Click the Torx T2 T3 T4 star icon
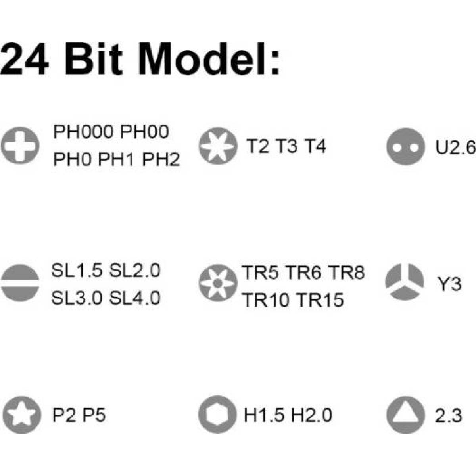 217,146
